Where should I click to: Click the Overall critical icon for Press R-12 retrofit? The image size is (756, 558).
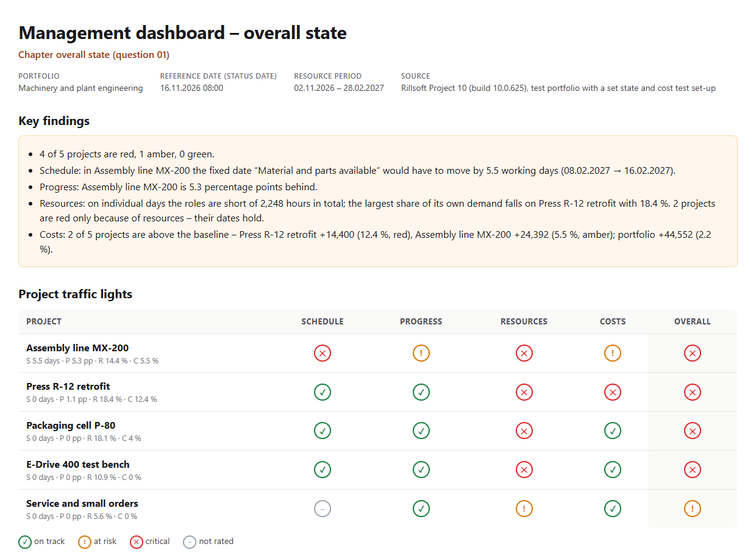pyautogui.click(x=693, y=392)
